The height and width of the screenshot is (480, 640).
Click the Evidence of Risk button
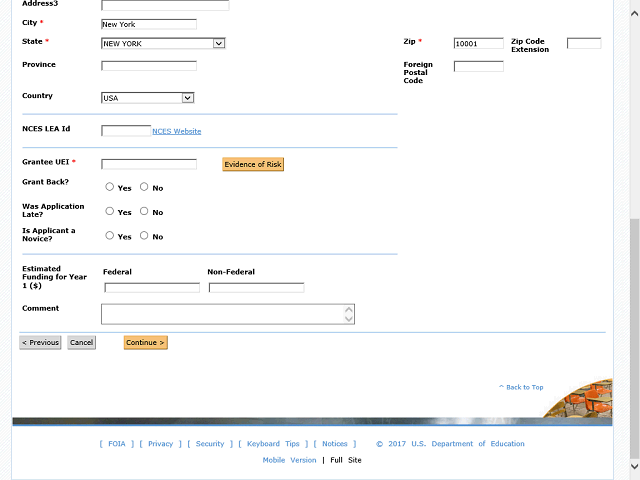pyautogui.click(x=253, y=164)
